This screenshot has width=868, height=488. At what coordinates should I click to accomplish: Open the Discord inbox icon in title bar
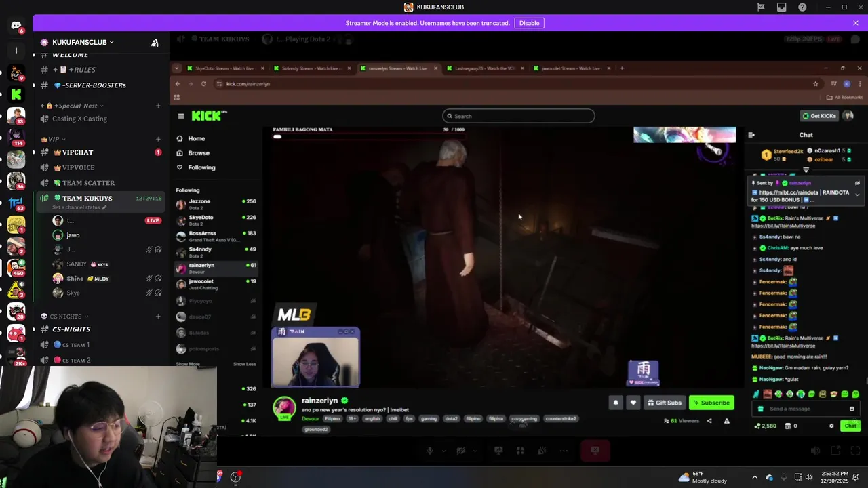click(782, 7)
